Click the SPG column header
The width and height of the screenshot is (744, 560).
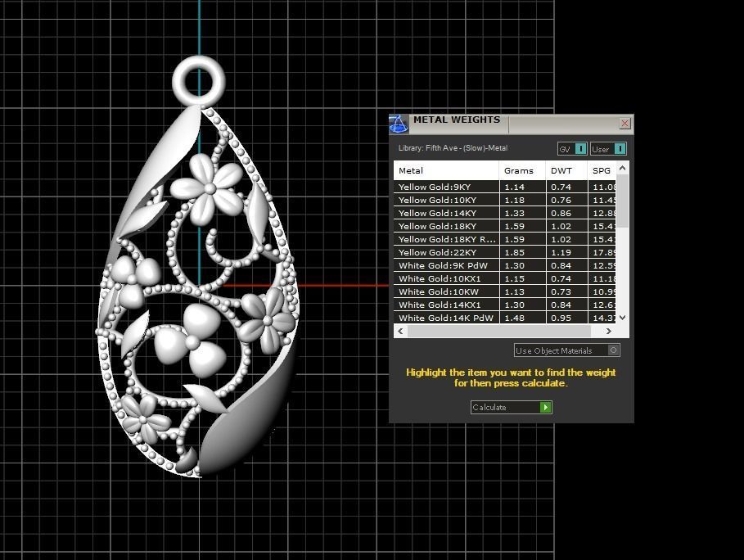click(602, 170)
